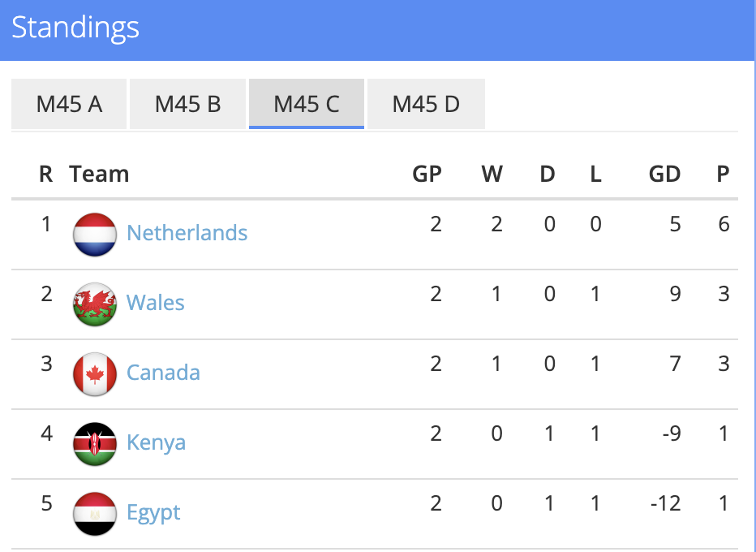Open the Kenya team link
The image size is (756, 552).
(x=156, y=442)
